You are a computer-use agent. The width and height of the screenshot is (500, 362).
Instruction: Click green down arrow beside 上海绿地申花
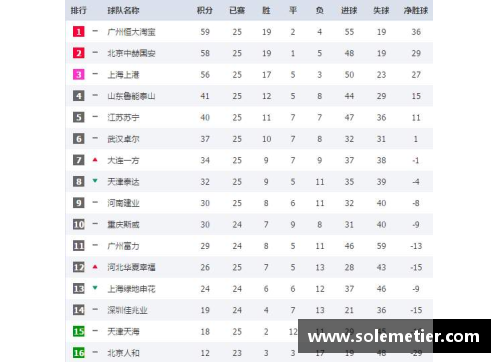(x=95, y=288)
